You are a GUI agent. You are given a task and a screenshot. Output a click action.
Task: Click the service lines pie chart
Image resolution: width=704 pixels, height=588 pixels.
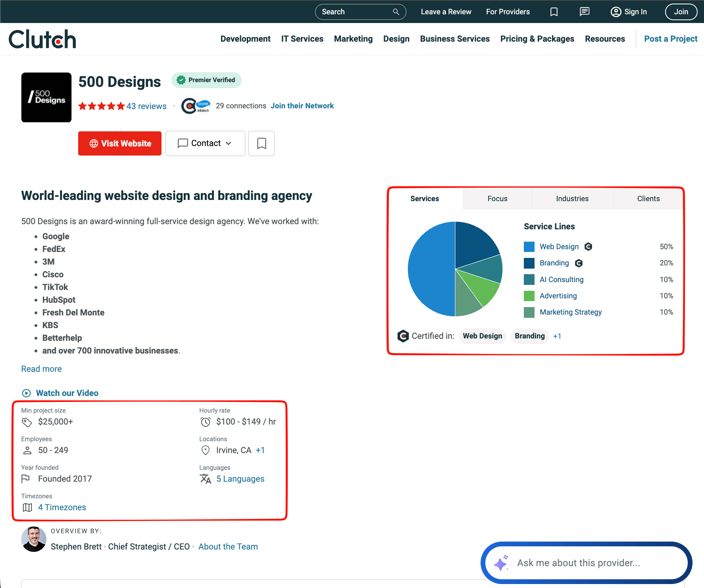455,269
